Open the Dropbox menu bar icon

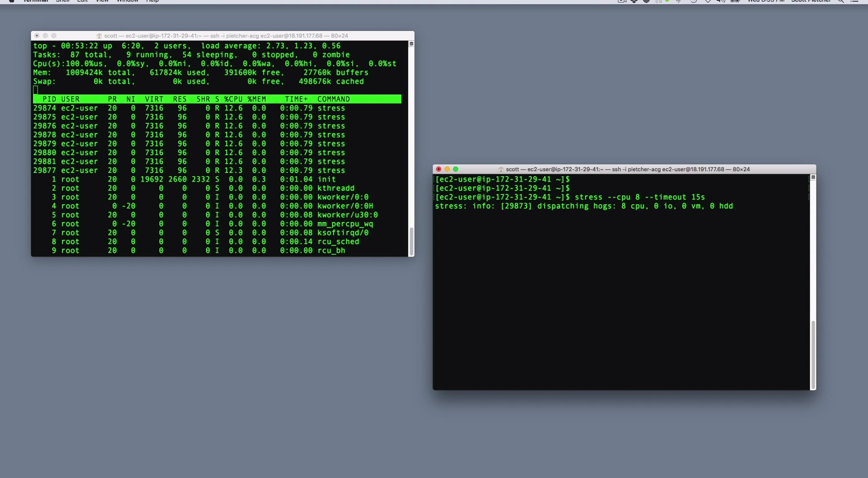(634, 1)
